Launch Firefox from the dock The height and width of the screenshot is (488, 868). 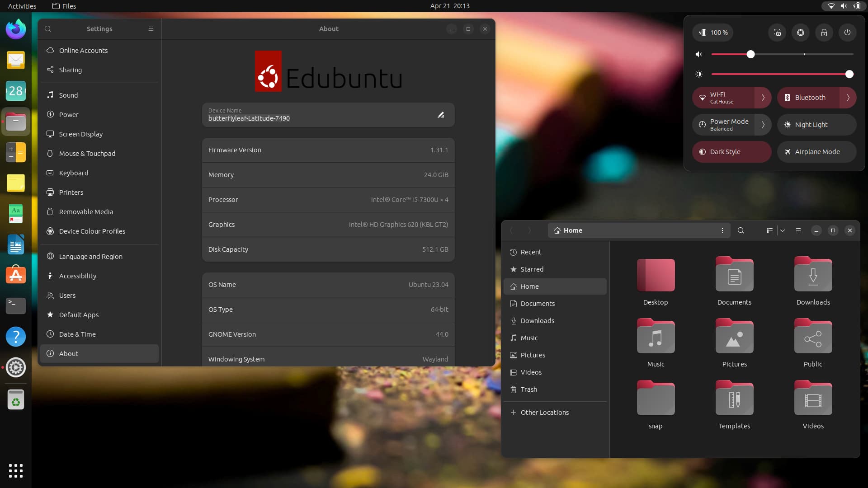click(x=16, y=29)
